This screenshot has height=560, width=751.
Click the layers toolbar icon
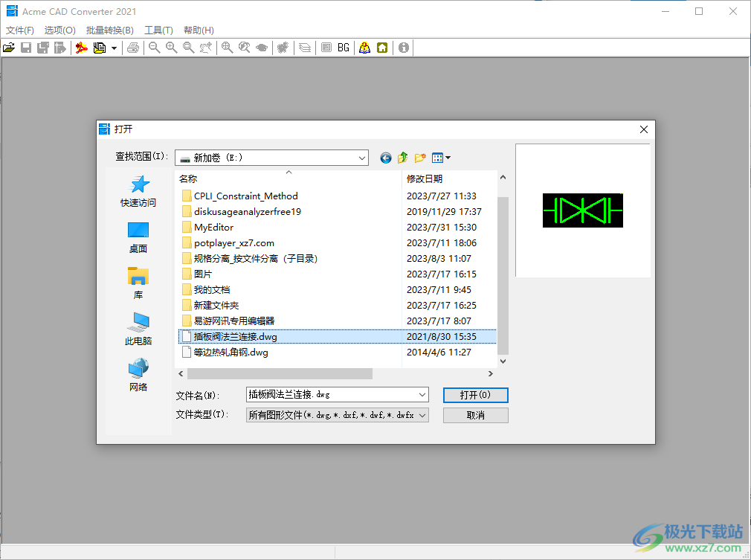305,48
